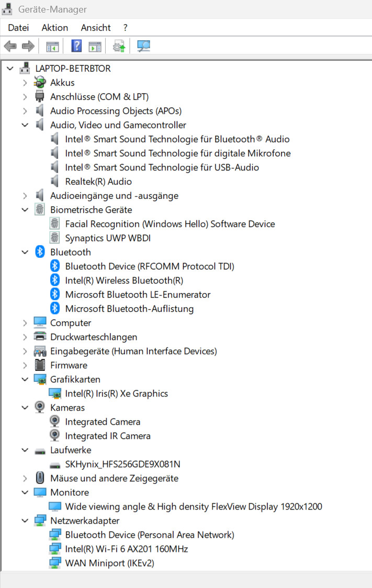The height and width of the screenshot is (588, 372).
Task: Toggle the action pane toolbar icon
Action: tap(95, 47)
